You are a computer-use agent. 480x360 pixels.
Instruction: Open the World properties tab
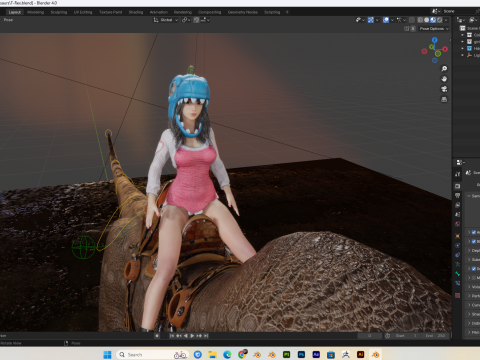(458, 224)
